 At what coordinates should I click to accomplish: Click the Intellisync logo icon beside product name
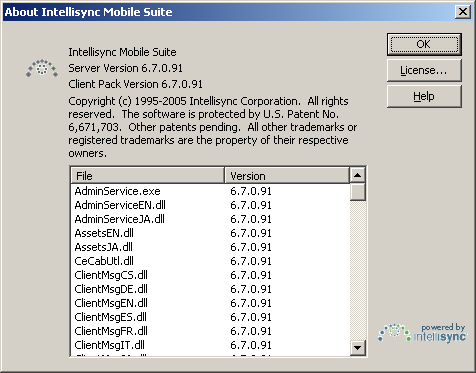[x=42, y=68]
